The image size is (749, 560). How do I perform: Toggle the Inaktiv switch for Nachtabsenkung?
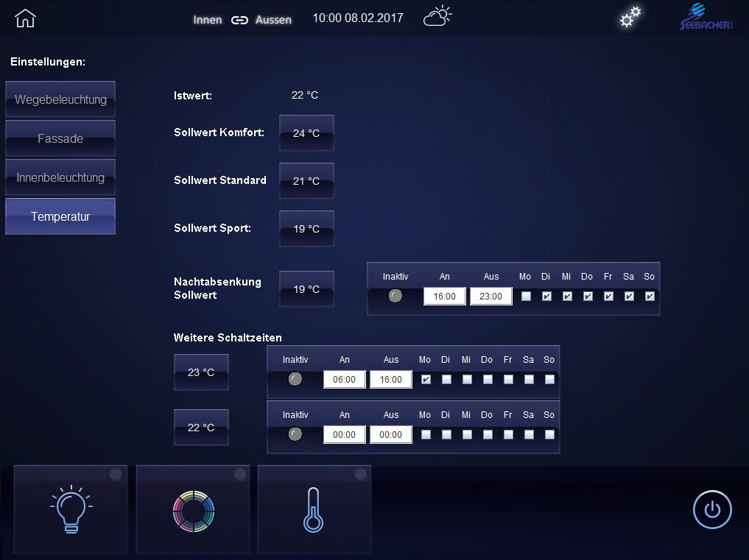click(x=395, y=297)
